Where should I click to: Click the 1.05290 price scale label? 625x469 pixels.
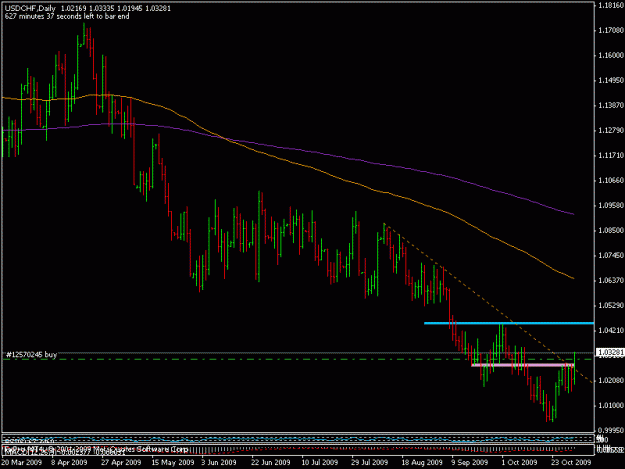tap(611, 305)
